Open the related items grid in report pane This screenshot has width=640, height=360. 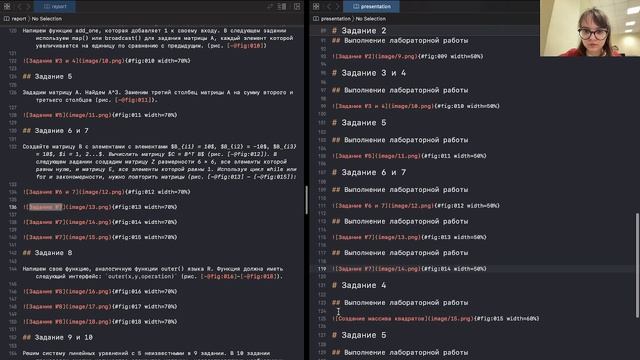7,7
